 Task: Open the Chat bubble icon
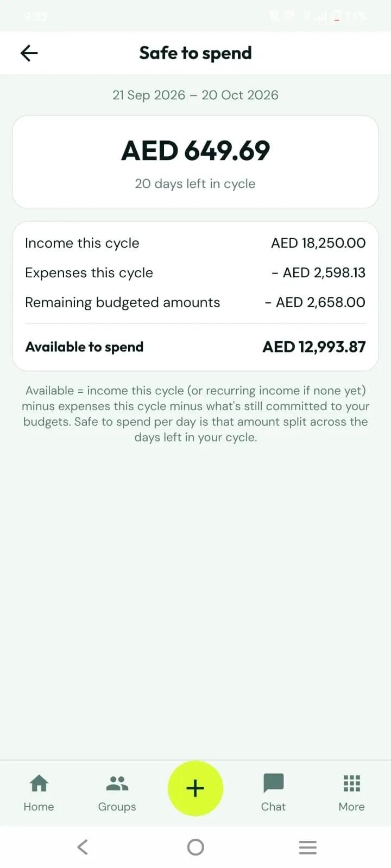click(273, 783)
